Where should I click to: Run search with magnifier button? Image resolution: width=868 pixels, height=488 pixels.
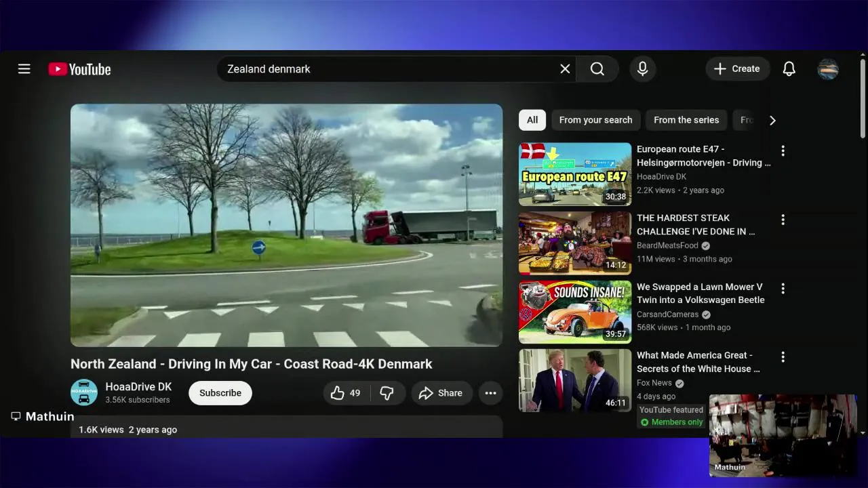click(x=597, y=69)
